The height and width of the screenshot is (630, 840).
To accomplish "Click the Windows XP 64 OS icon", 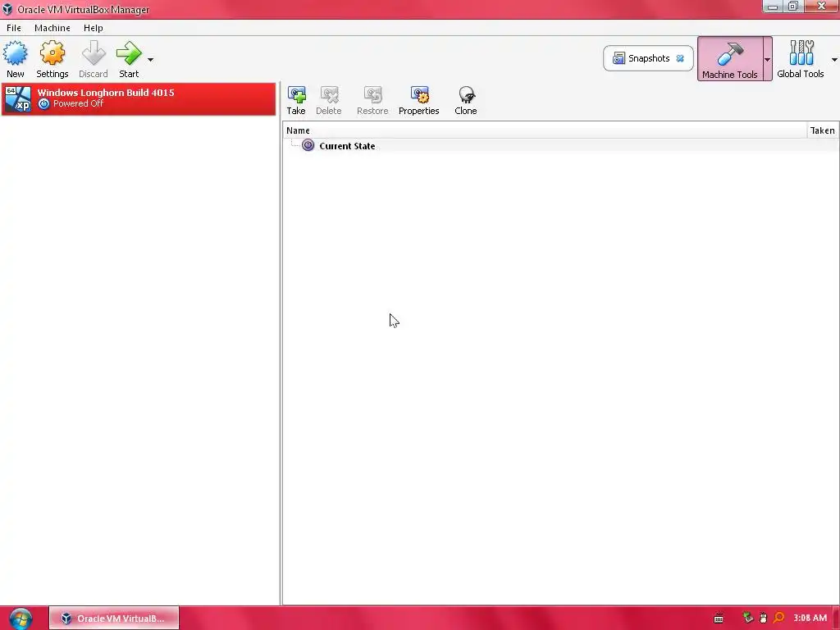I will (18, 99).
